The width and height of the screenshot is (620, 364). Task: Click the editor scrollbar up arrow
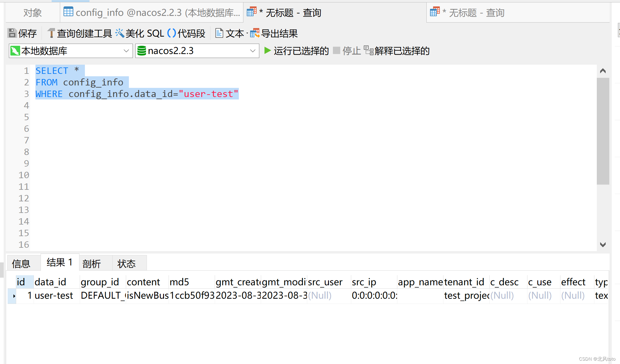(x=603, y=71)
